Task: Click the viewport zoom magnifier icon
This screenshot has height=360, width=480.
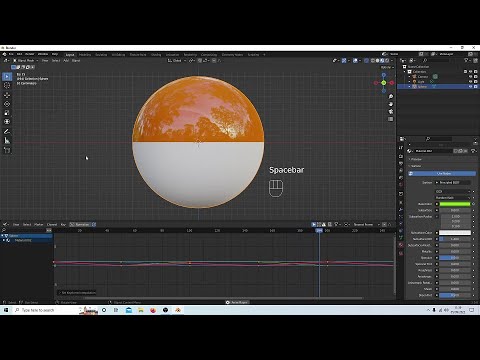Action: pyautogui.click(x=391, y=96)
